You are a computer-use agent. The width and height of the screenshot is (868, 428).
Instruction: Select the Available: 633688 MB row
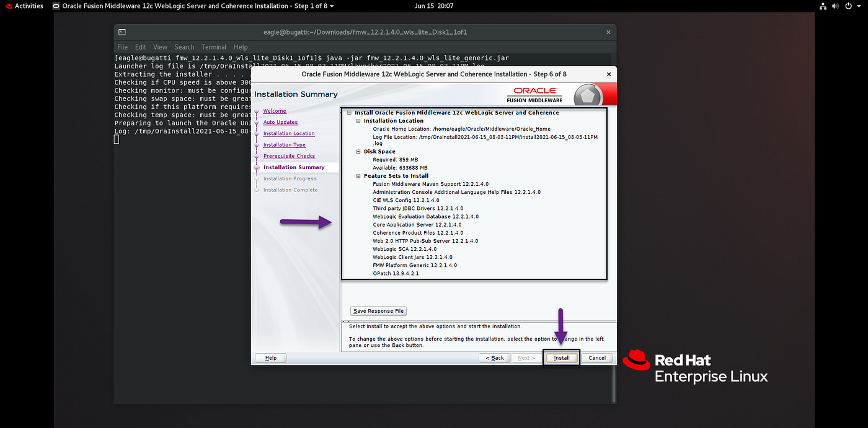tap(400, 168)
